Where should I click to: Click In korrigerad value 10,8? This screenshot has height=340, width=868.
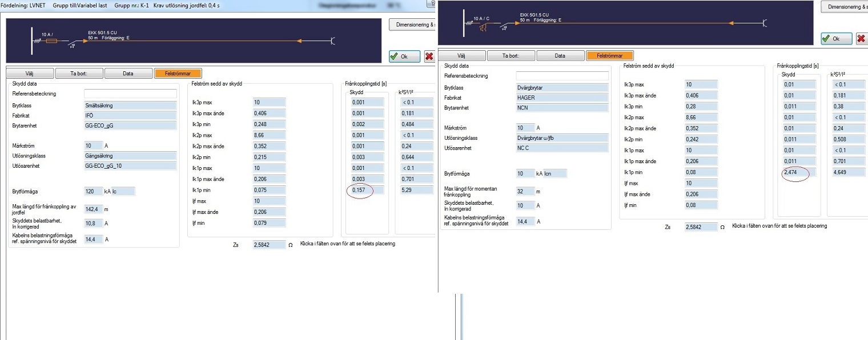coord(93,224)
